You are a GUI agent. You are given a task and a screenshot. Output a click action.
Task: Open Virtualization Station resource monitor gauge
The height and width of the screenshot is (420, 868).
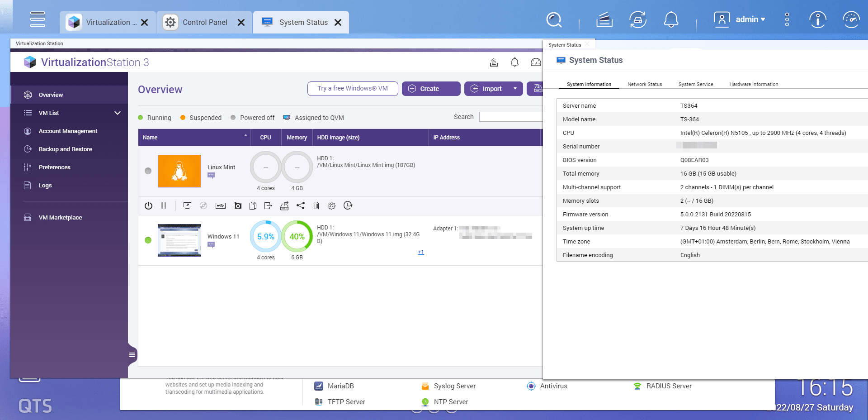[536, 62]
